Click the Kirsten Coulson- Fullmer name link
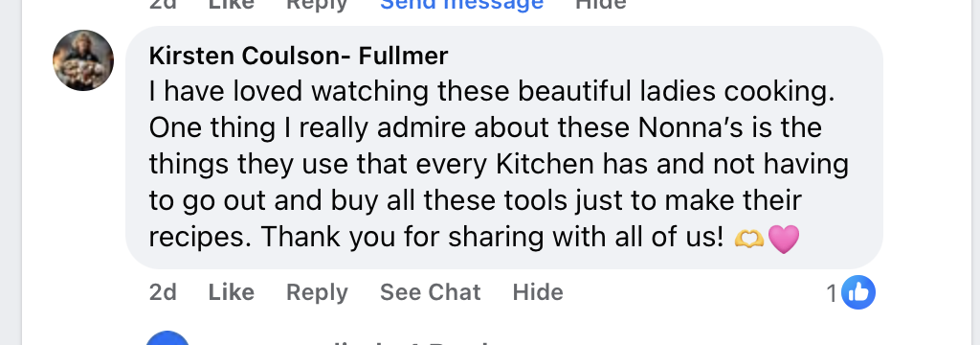 (x=299, y=57)
